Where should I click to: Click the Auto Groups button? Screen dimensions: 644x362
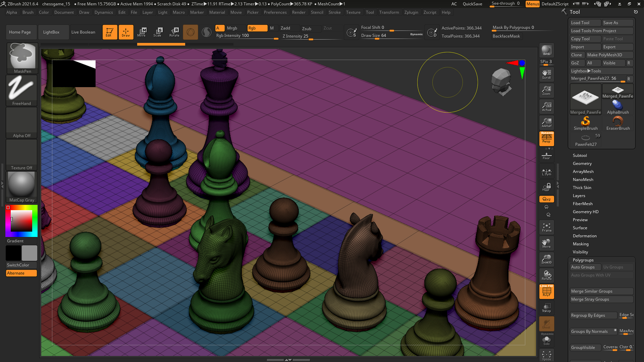585,267
